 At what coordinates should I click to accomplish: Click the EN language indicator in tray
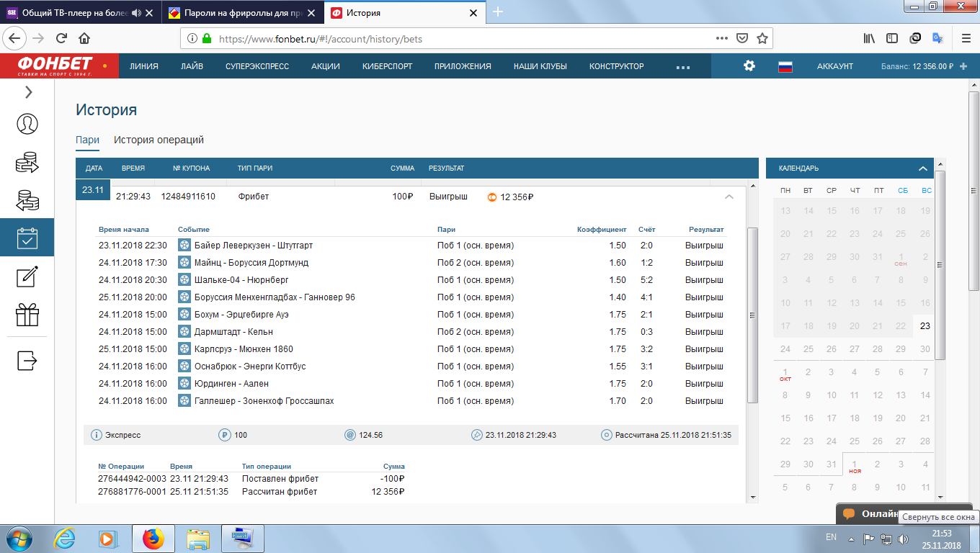[x=831, y=537]
